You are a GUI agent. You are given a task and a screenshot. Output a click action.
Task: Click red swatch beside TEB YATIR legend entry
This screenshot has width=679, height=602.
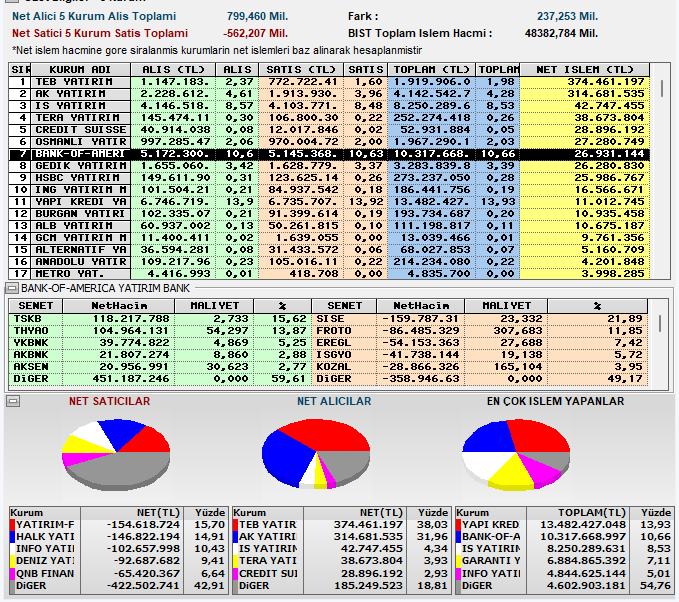[x=236, y=525]
